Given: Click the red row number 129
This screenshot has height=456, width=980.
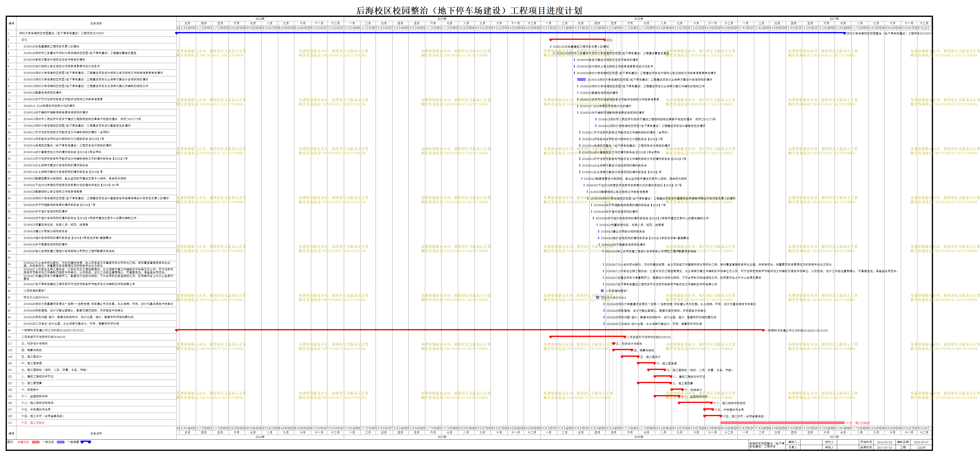Looking at the screenshot, I should click(10, 423).
